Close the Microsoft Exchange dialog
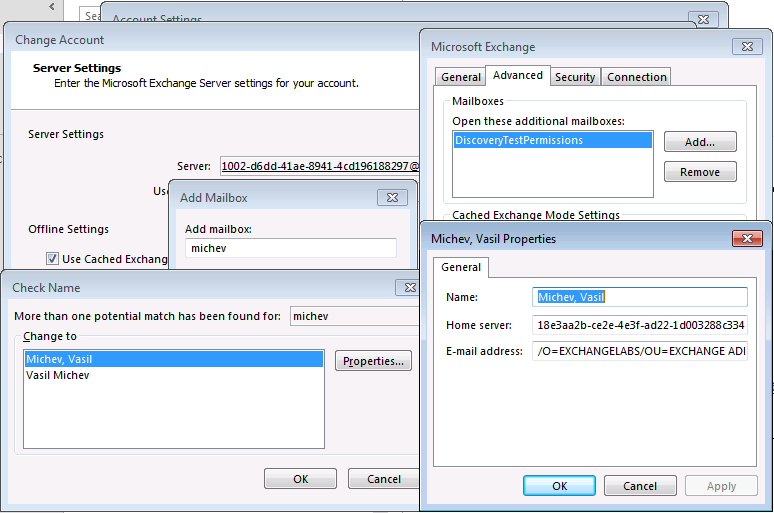Screen dimensions: 774x513 (747, 46)
